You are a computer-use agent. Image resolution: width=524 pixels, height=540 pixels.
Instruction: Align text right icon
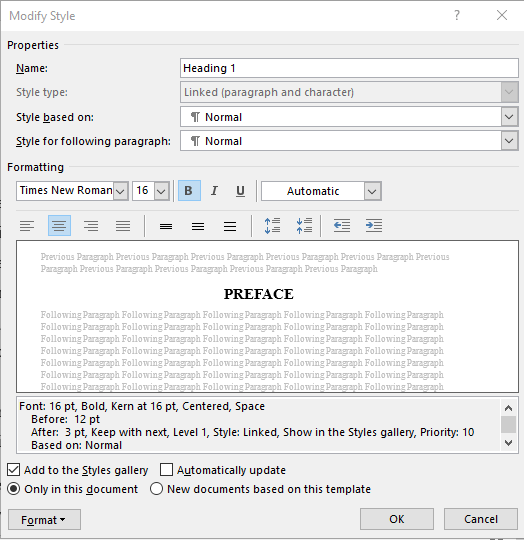[x=91, y=226]
